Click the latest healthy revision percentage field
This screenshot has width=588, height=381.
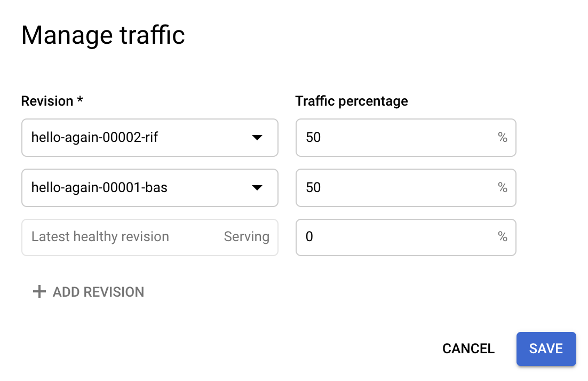(395, 237)
